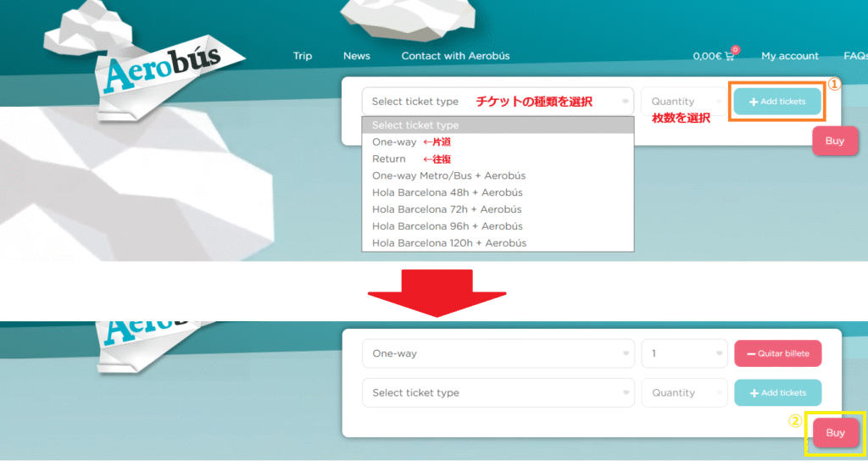The width and height of the screenshot is (868, 461).
Task: Select Hola Barcelona 120h + Aerobús option
Action: [x=449, y=243]
